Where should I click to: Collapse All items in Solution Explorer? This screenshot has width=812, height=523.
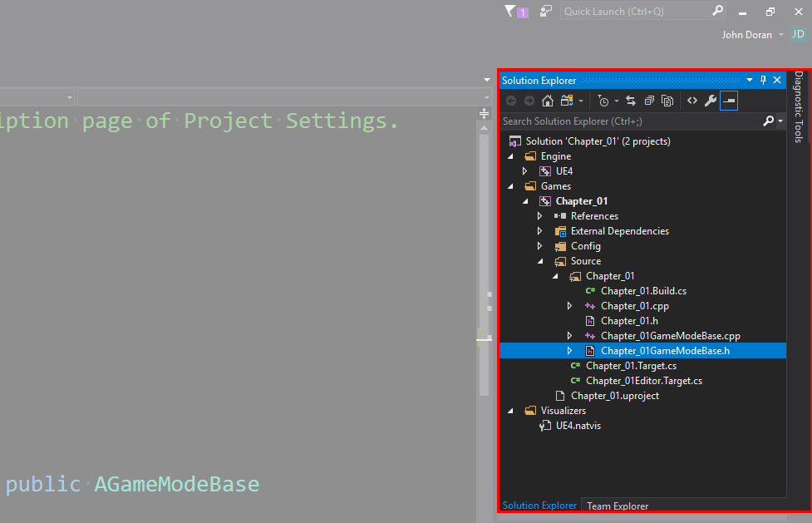[x=649, y=101]
